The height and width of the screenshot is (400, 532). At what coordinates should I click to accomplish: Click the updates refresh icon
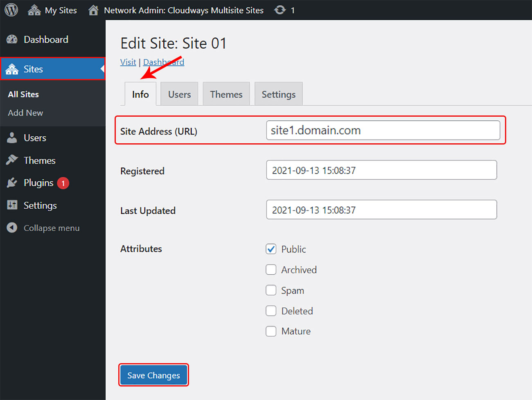point(280,10)
